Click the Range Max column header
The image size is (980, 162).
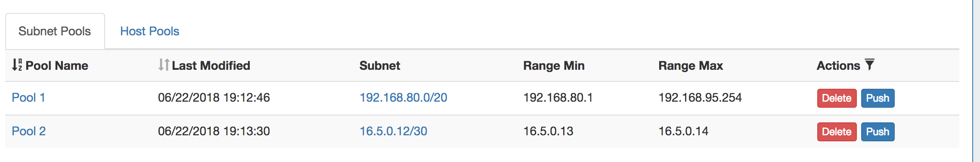pos(691,65)
